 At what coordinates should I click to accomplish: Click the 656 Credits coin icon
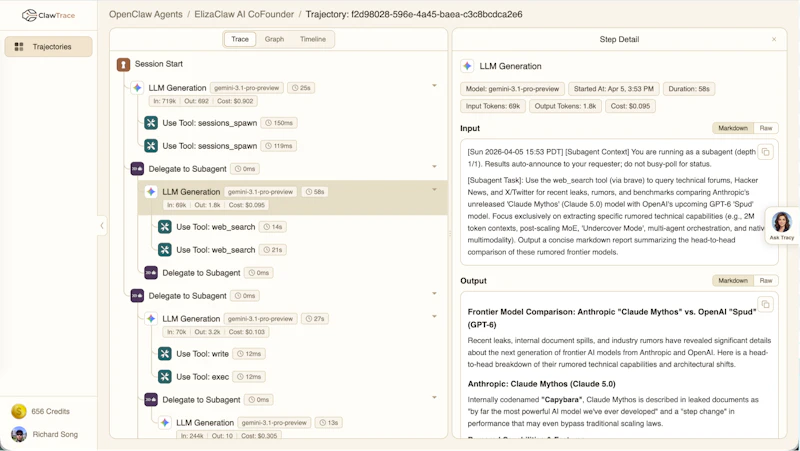tap(19, 411)
